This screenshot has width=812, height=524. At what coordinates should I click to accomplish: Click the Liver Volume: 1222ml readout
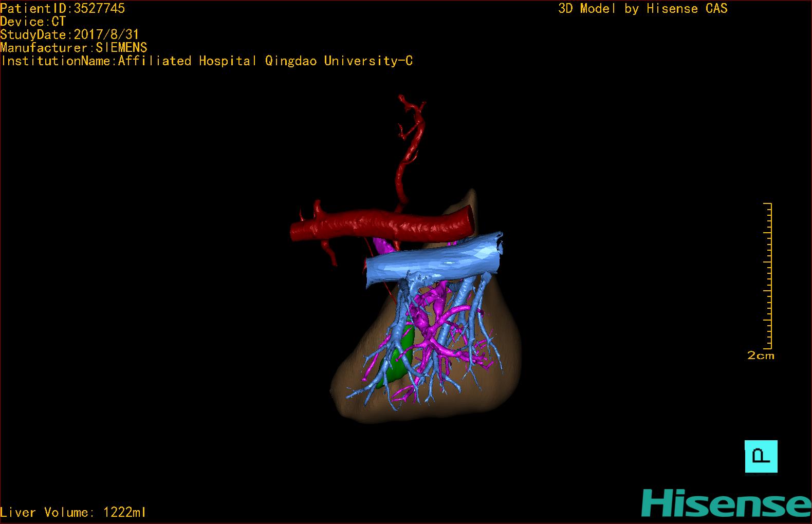tap(73, 512)
